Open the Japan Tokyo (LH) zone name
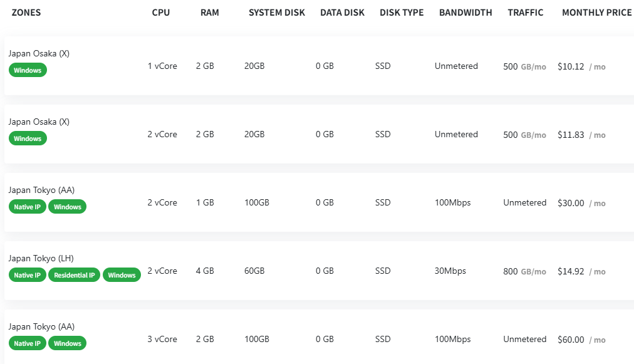Viewport: 634px width, 364px height. point(41,258)
